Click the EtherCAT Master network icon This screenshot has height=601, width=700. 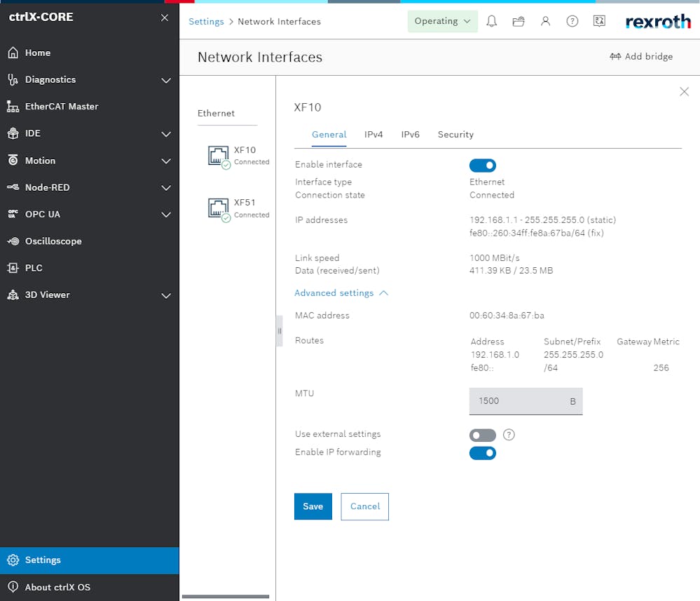(x=13, y=107)
